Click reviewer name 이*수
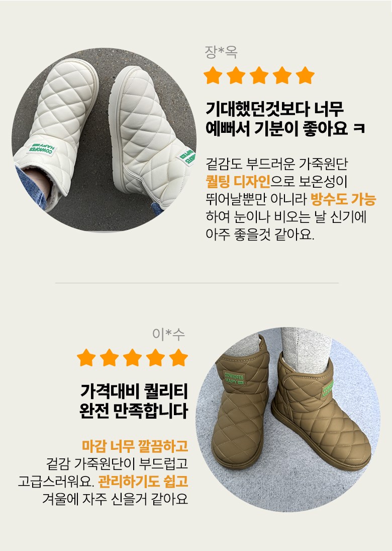Image resolution: width=392 pixels, height=551 pixels. pos(168,334)
